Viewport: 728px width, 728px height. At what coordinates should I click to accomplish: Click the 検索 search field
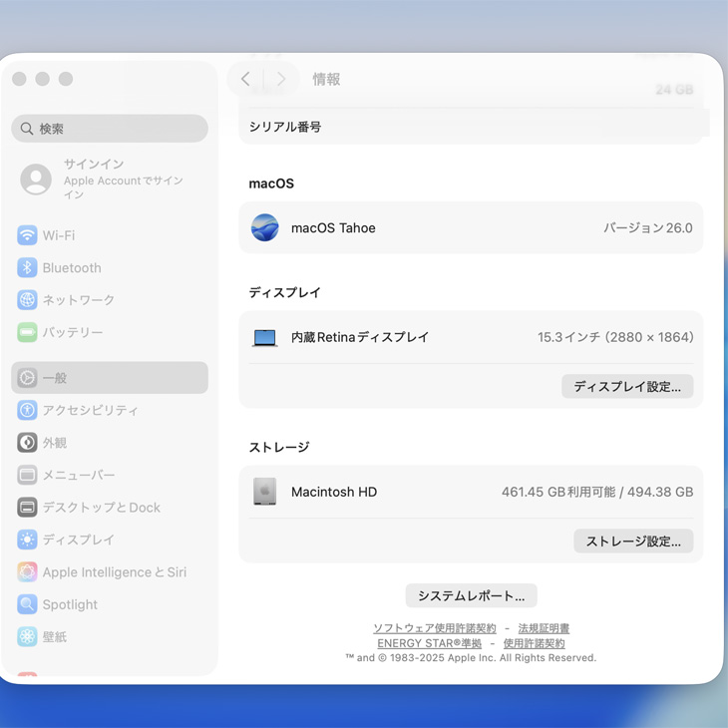(110, 129)
